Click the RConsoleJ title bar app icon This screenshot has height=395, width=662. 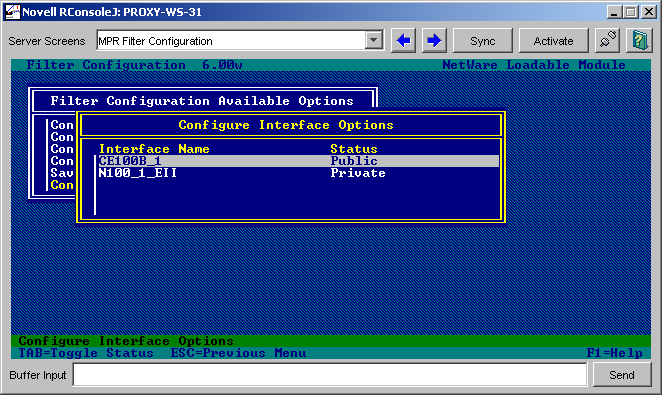tap(12, 12)
